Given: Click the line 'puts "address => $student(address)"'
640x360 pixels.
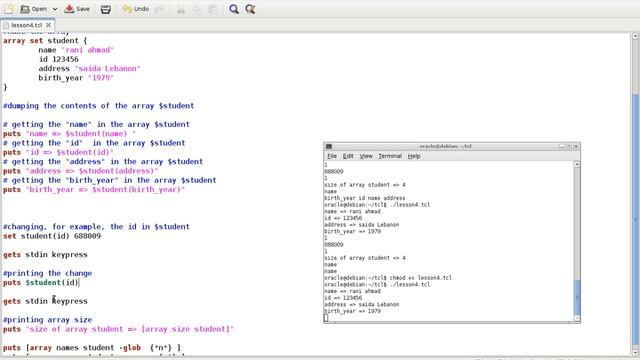Looking at the screenshot, I should (80, 171).
